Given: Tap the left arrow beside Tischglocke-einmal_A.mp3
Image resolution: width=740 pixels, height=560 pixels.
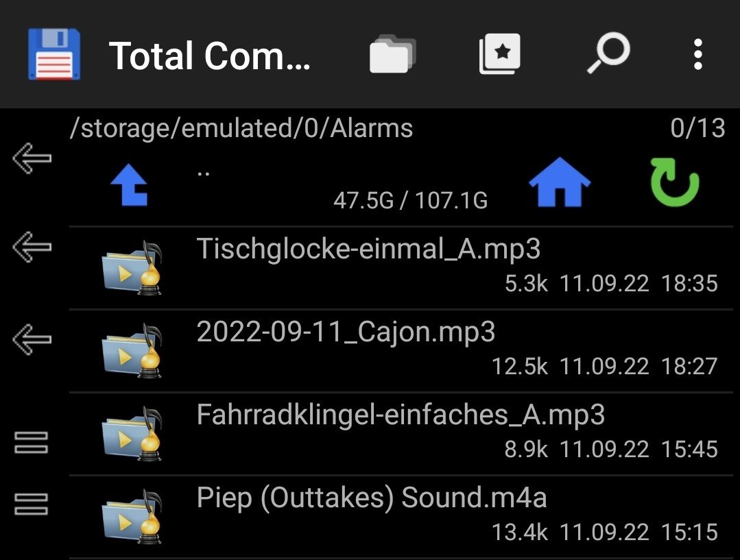Looking at the screenshot, I should (x=32, y=246).
